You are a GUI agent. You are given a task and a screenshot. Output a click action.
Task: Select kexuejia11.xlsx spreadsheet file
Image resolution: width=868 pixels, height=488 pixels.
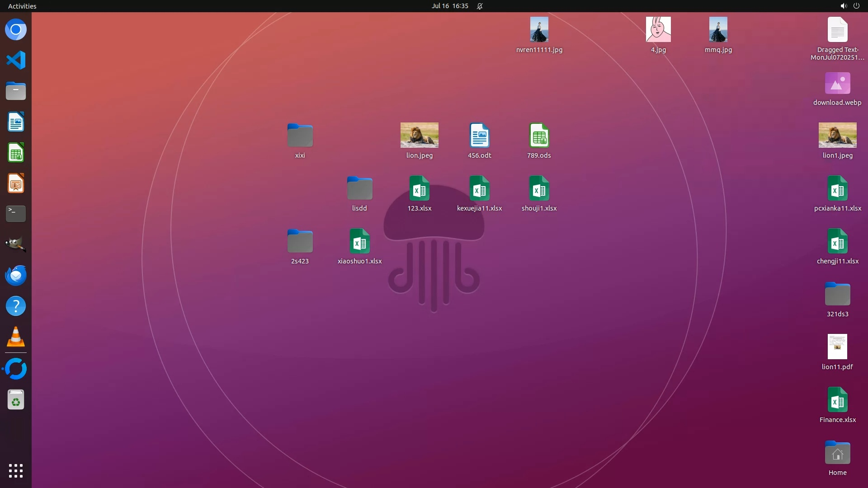pyautogui.click(x=479, y=188)
